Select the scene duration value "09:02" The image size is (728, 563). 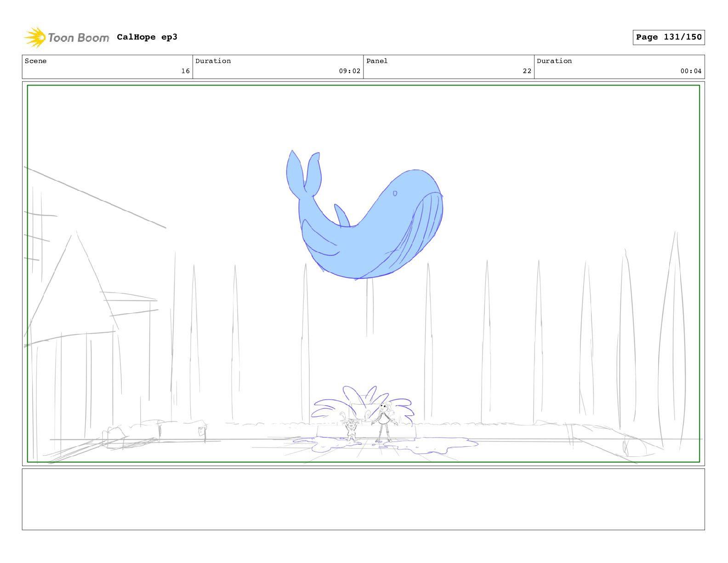point(350,71)
